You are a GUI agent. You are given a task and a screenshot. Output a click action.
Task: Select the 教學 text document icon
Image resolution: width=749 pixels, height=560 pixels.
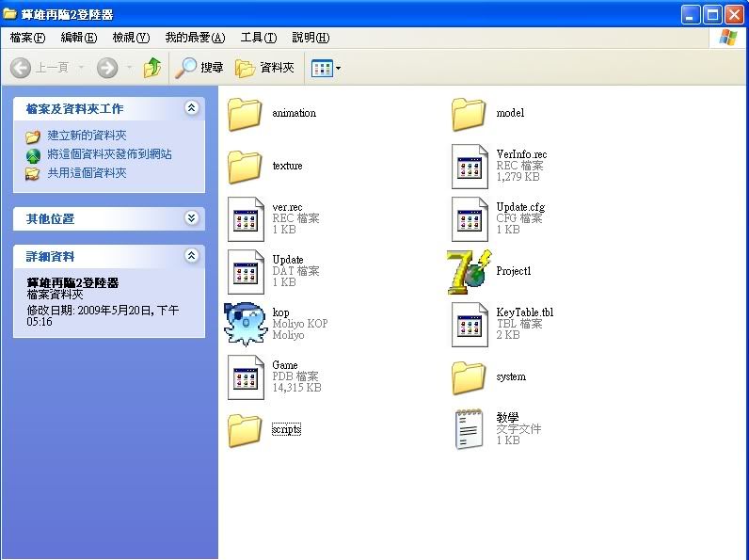coord(469,430)
